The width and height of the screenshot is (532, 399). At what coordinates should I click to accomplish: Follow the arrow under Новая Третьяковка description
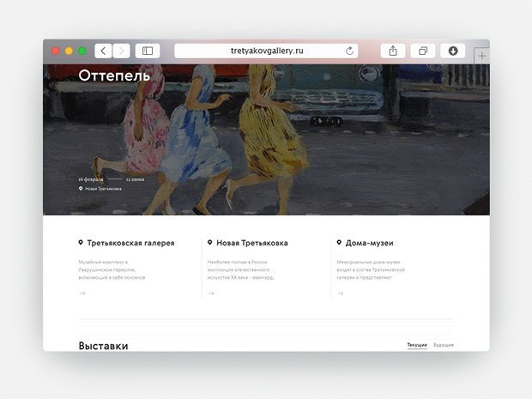tap(211, 293)
